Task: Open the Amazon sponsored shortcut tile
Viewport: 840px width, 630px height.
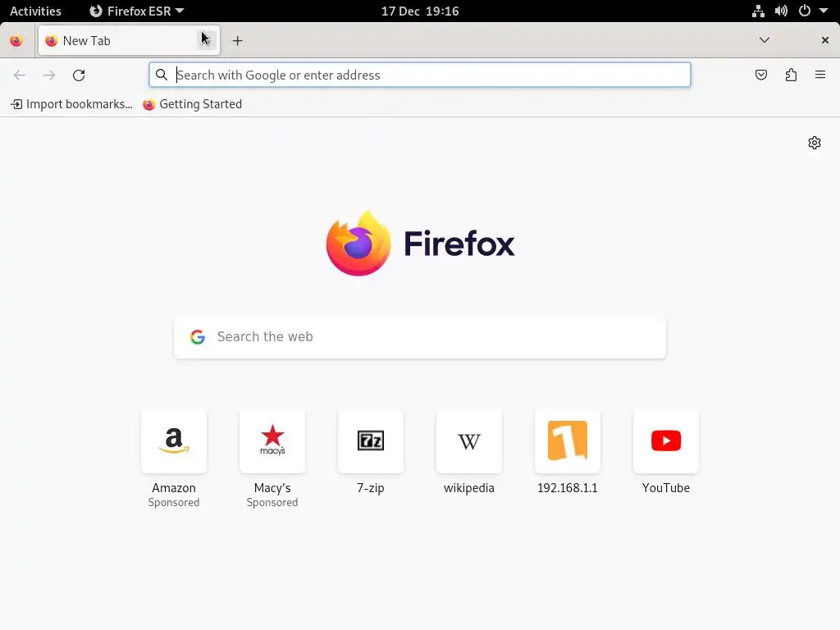Action: pos(174,441)
